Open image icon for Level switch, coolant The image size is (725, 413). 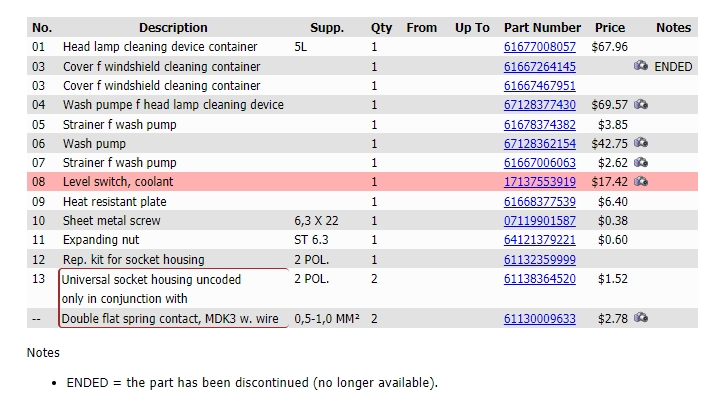coord(640,181)
